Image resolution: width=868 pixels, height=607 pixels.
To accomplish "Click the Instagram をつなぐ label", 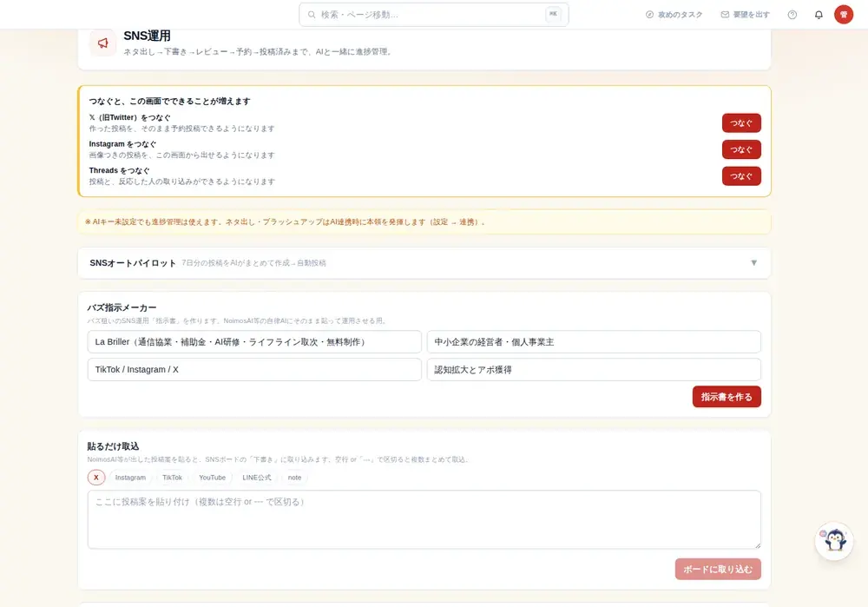I will (x=122, y=144).
